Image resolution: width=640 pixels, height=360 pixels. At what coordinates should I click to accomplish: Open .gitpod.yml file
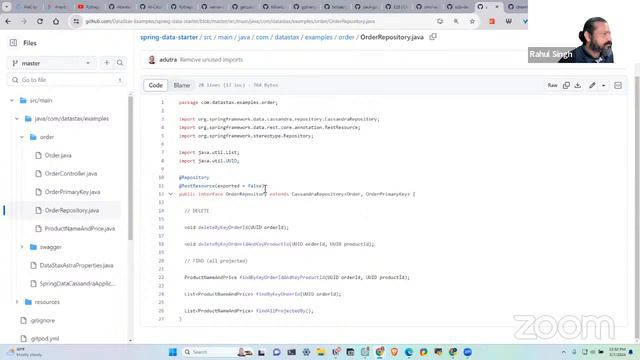[44, 338]
